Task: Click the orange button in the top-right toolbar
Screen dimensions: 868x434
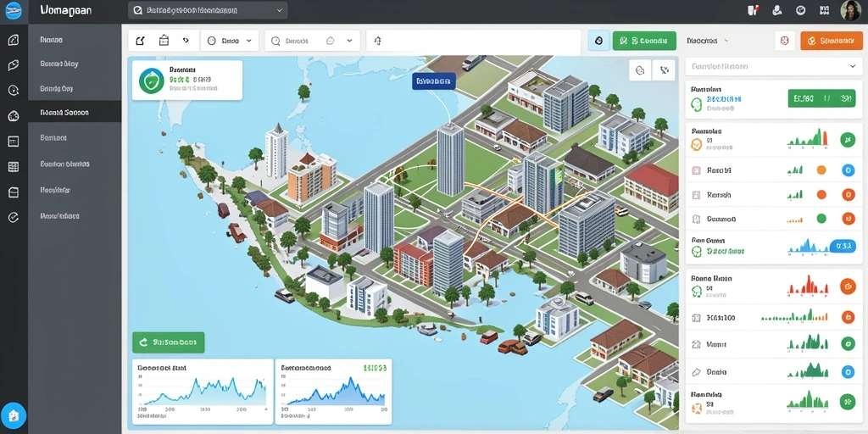Action: 831,41
